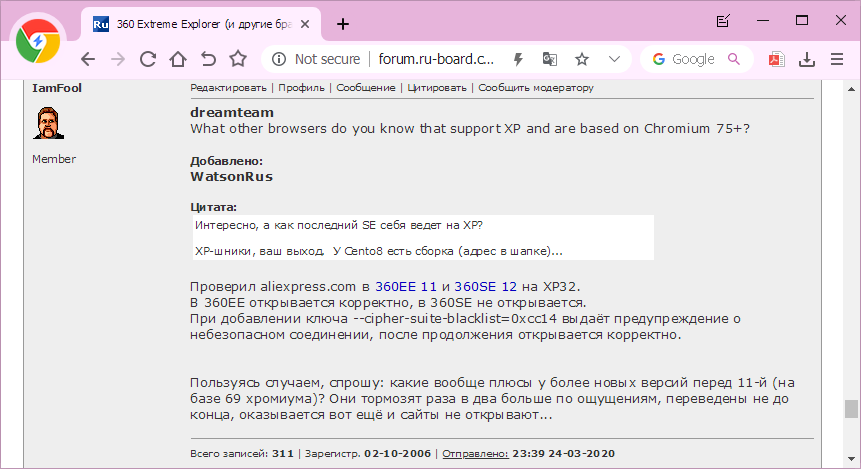Focus the Google search box

click(693, 59)
